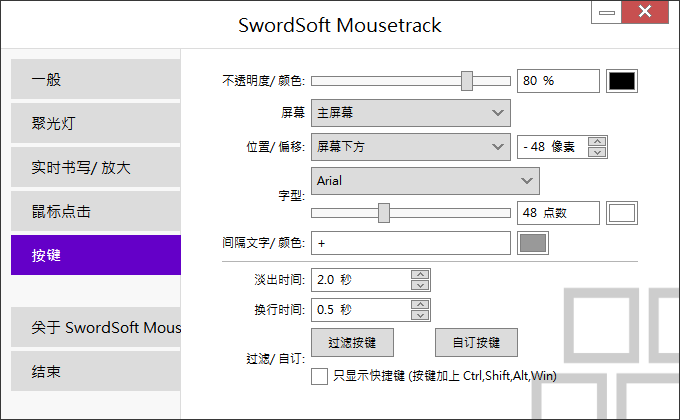Open the Arial font dropdown
Image resolution: width=680 pixels, height=420 pixels.
[425, 181]
